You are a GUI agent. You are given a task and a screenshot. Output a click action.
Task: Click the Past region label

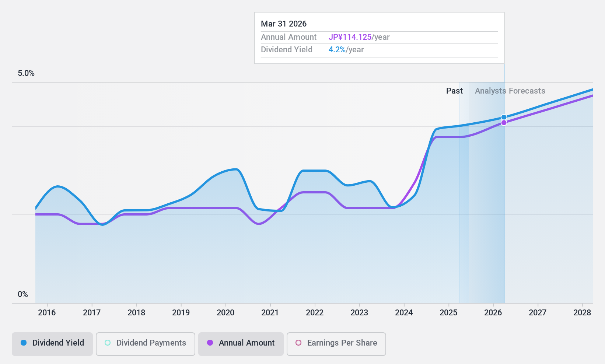pos(454,91)
